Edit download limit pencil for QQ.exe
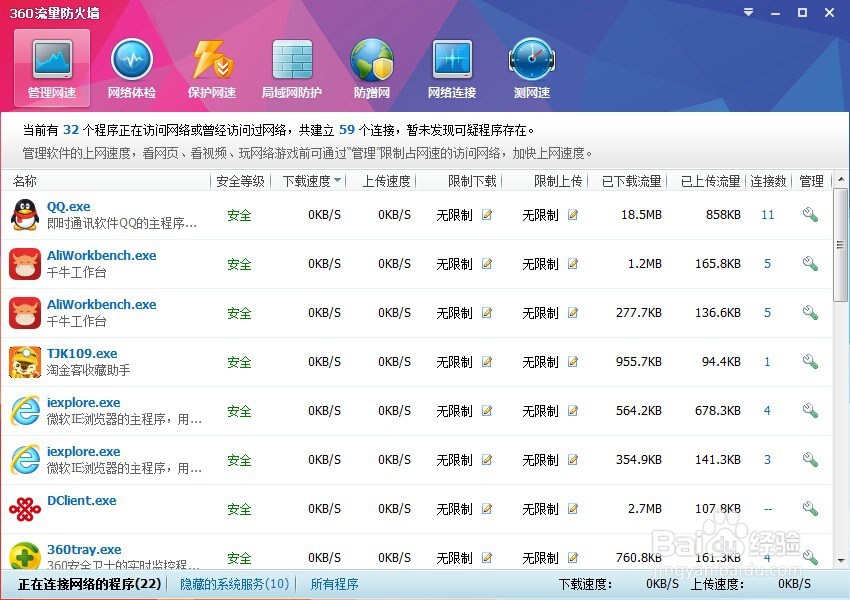The height and width of the screenshot is (600, 850). pyautogui.click(x=486, y=215)
